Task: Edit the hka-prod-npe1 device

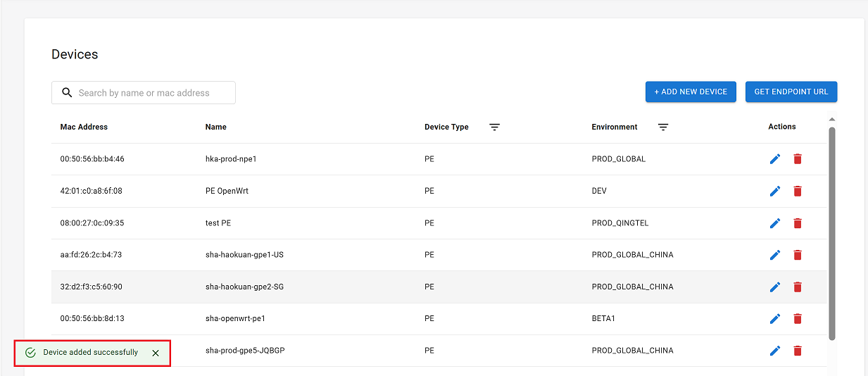Action: [775, 159]
